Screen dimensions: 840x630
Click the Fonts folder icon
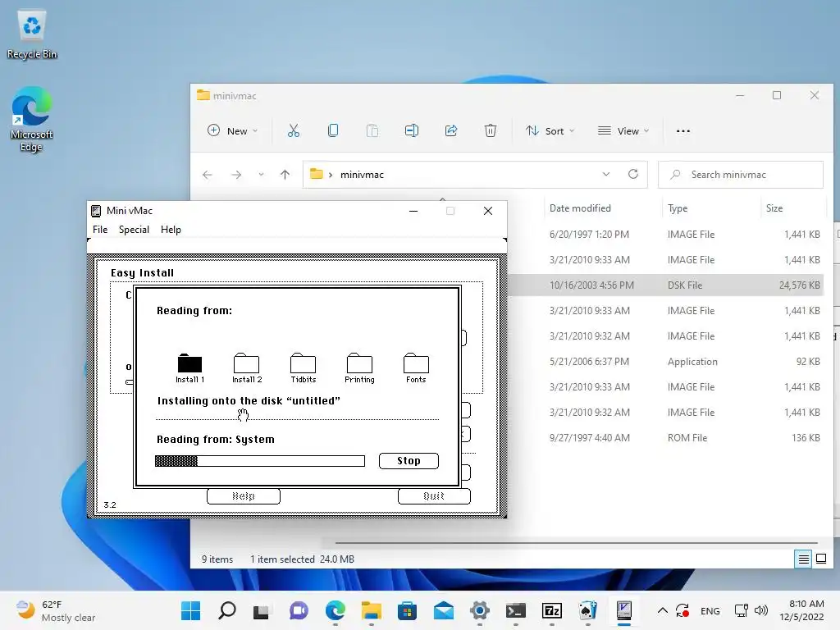(416, 363)
